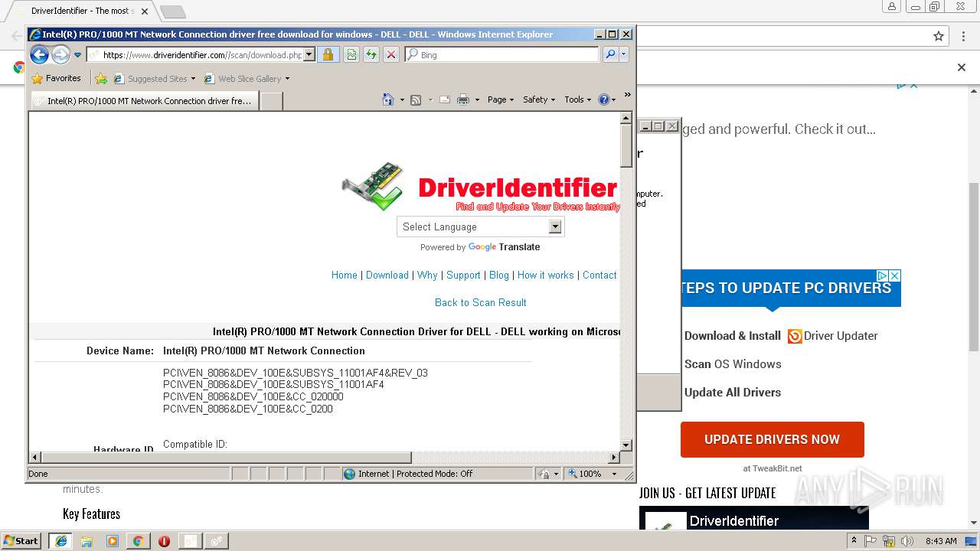Screen dimensions: 980x551
Task: Open the Download link in the site navigation
Action: pyautogui.click(x=387, y=275)
